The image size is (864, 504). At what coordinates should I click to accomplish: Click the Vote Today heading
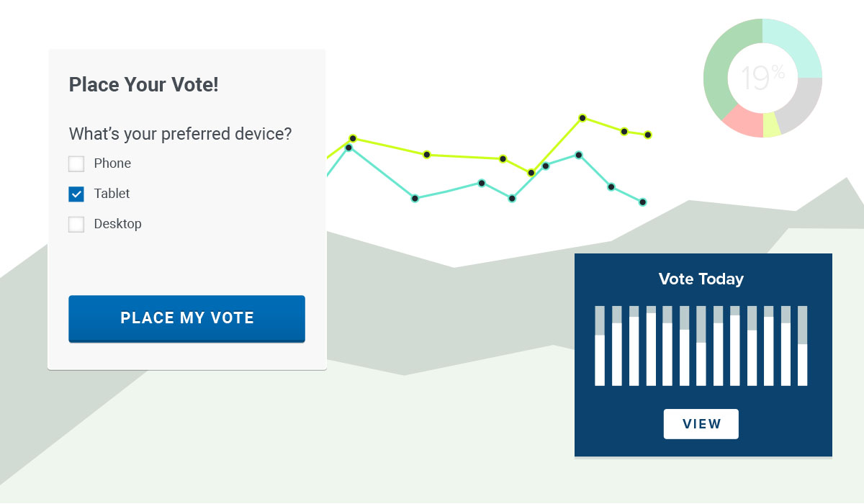pyautogui.click(x=701, y=279)
